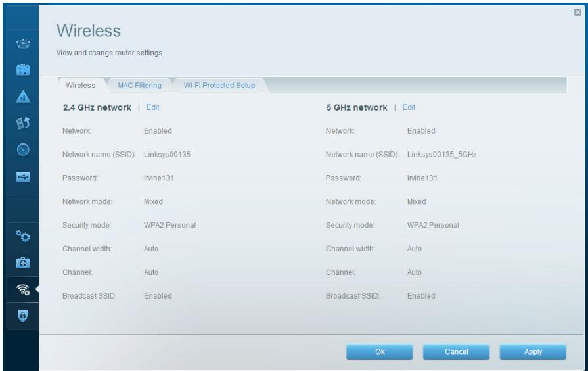Open the Guest Access briefcase icon

click(x=23, y=70)
